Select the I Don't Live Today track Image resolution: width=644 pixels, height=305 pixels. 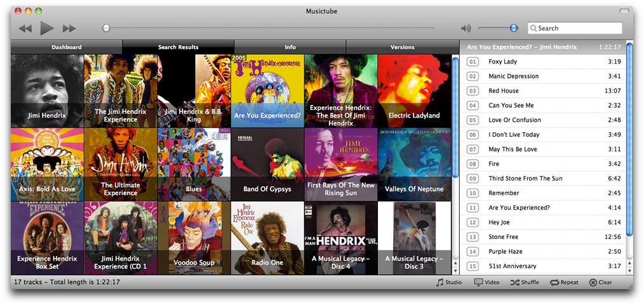pyautogui.click(x=543, y=135)
